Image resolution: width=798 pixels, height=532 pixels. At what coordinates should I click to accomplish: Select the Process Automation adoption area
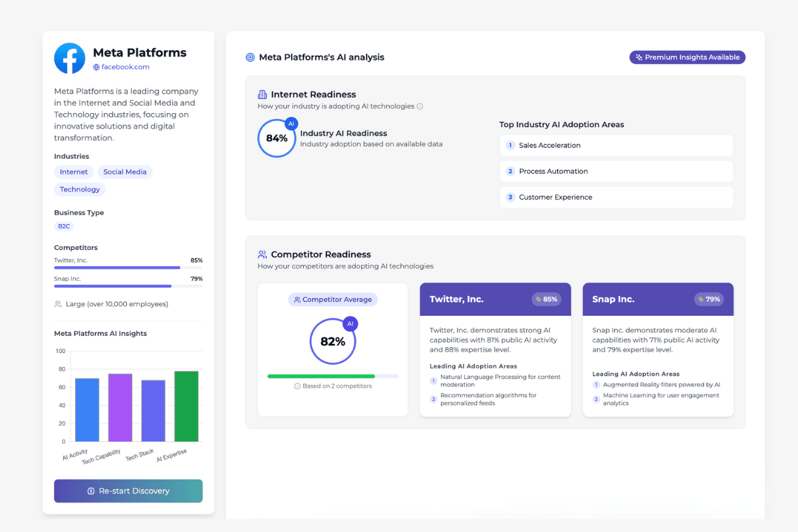[x=616, y=172]
